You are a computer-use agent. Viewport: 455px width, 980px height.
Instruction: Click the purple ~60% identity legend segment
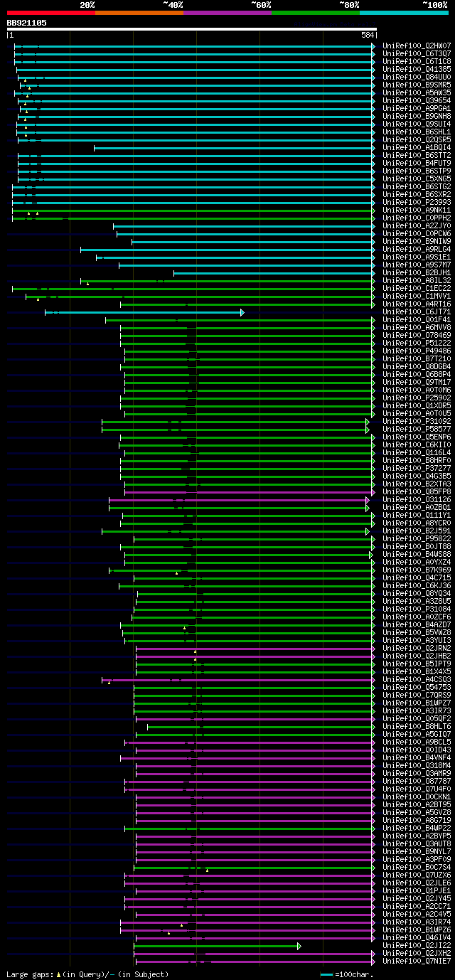(x=227, y=12)
